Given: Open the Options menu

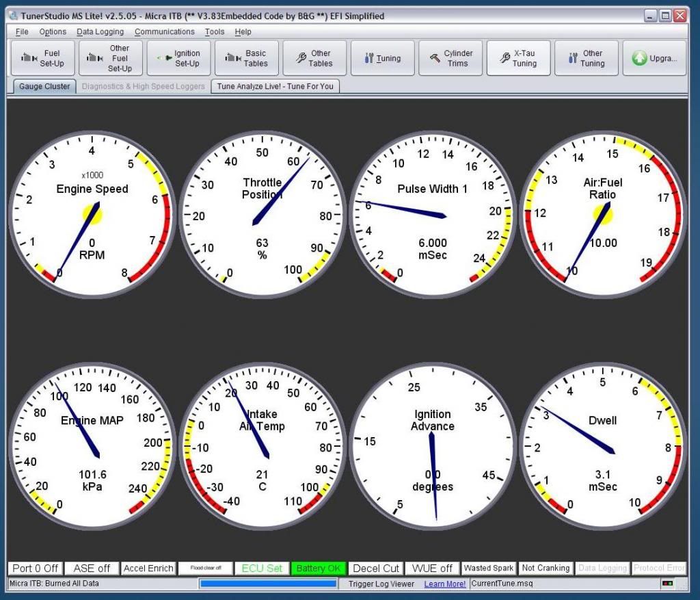Looking at the screenshot, I should click(53, 31).
